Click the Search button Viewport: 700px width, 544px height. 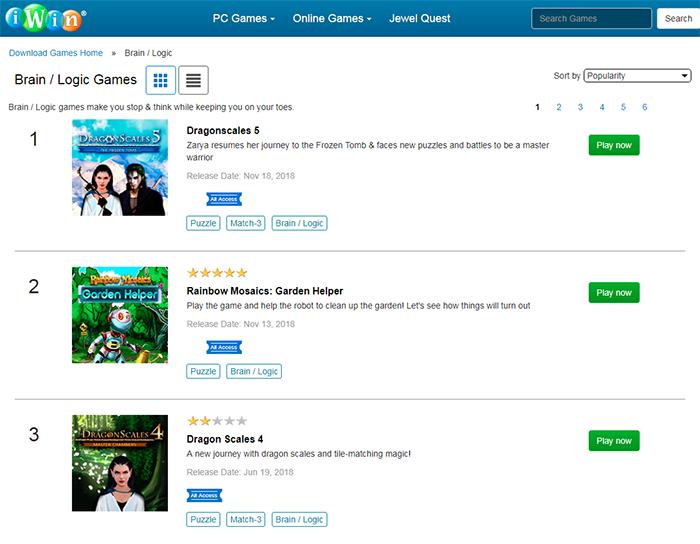(678, 18)
